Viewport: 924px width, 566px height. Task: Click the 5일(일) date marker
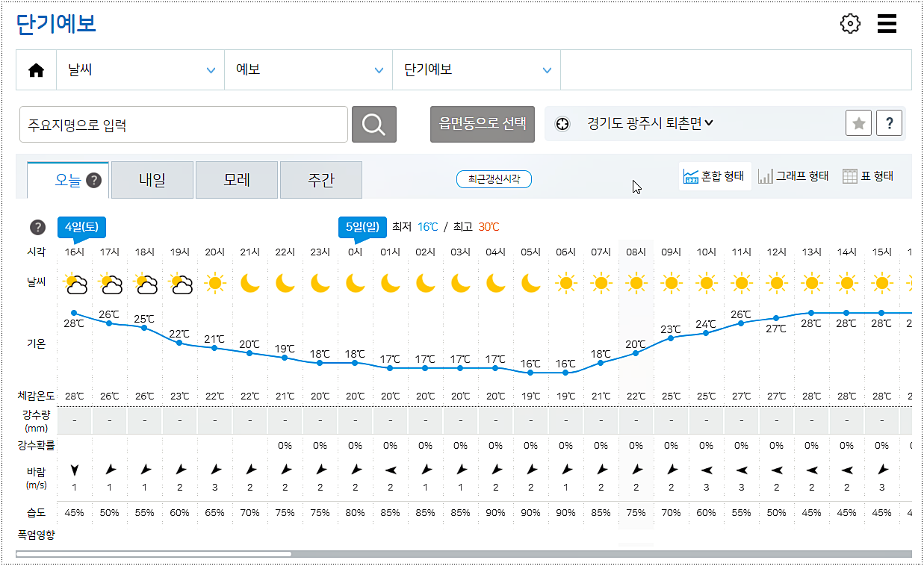point(362,226)
